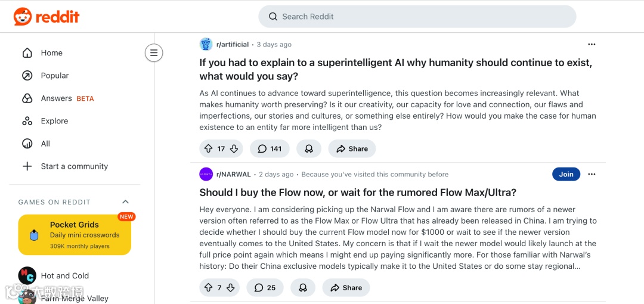Downvote the Narwal Flow post
Viewport: 644px width, 304px height.
click(x=231, y=287)
